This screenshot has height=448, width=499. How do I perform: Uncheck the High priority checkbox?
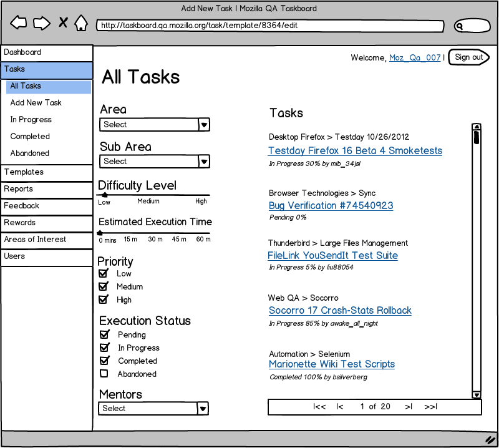(x=104, y=299)
